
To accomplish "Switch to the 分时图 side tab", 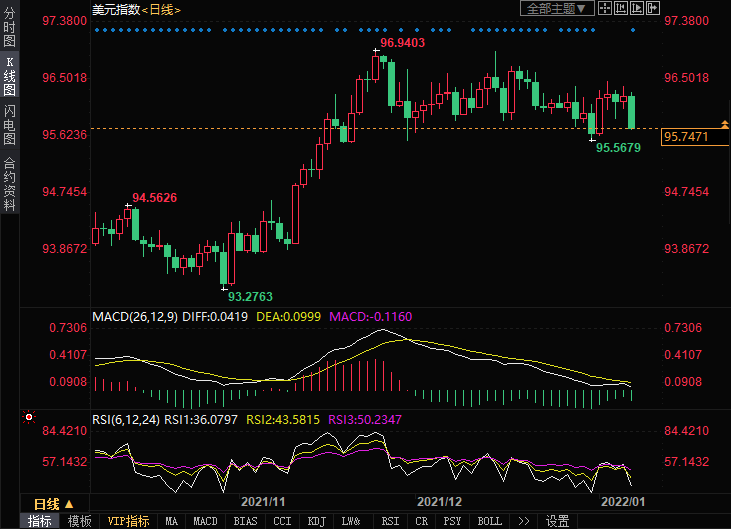I will pos(9,29).
